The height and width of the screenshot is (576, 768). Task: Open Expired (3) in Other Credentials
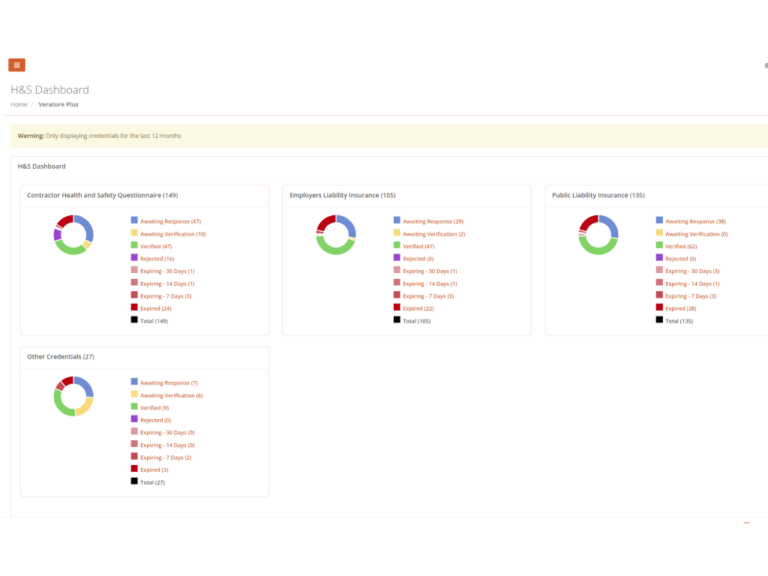coord(154,470)
